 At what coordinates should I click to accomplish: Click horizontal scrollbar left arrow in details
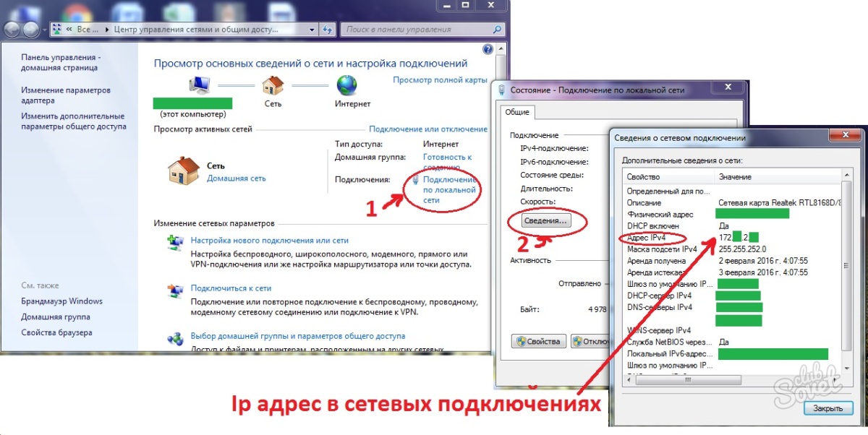click(629, 379)
